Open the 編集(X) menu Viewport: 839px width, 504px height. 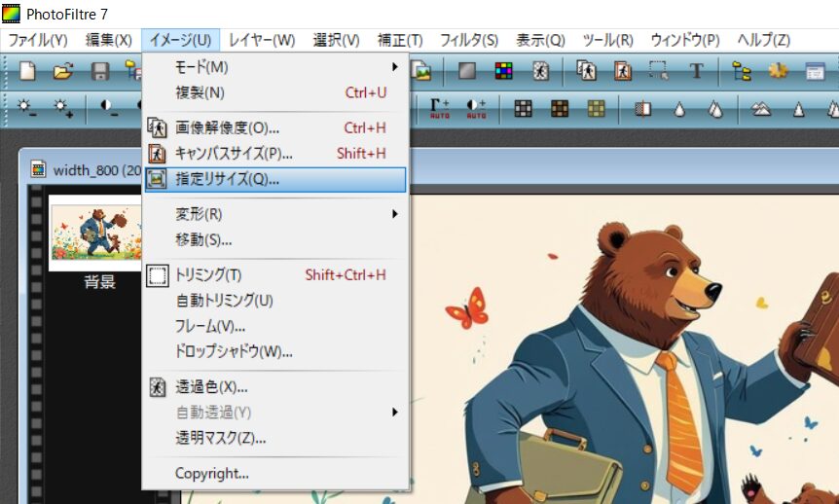(x=109, y=40)
